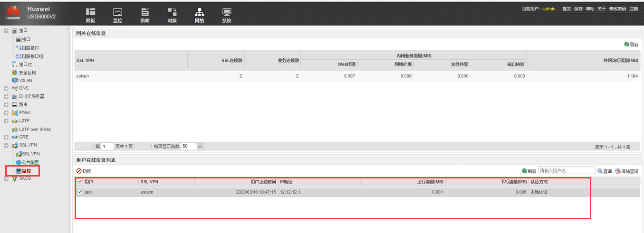644x233 pixels.
Task: Expand the DHCP服务器 tree node
Action: coord(6,96)
